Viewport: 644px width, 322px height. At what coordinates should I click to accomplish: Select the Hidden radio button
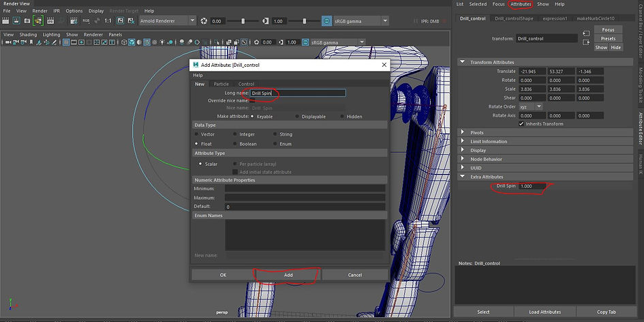(x=342, y=117)
